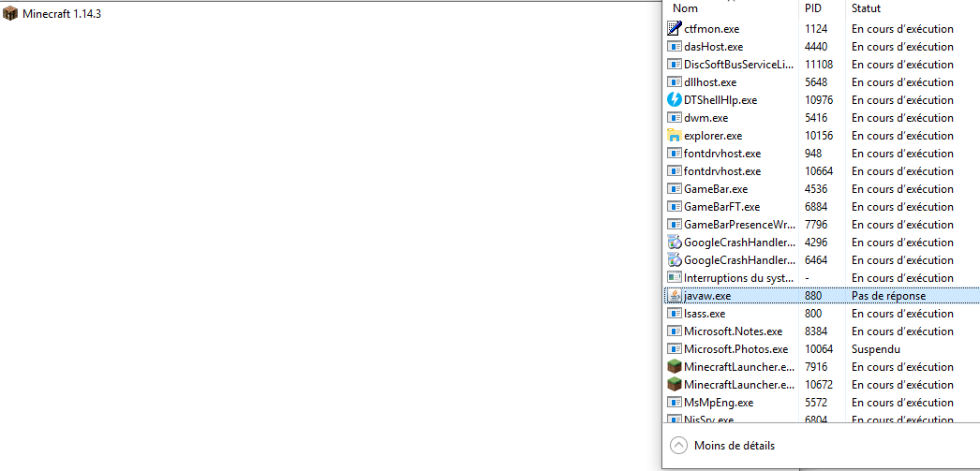Click En cours d'exécution status of lsass.exe
The width and height of the screenshot is (980, 471).
click(902, 314)
